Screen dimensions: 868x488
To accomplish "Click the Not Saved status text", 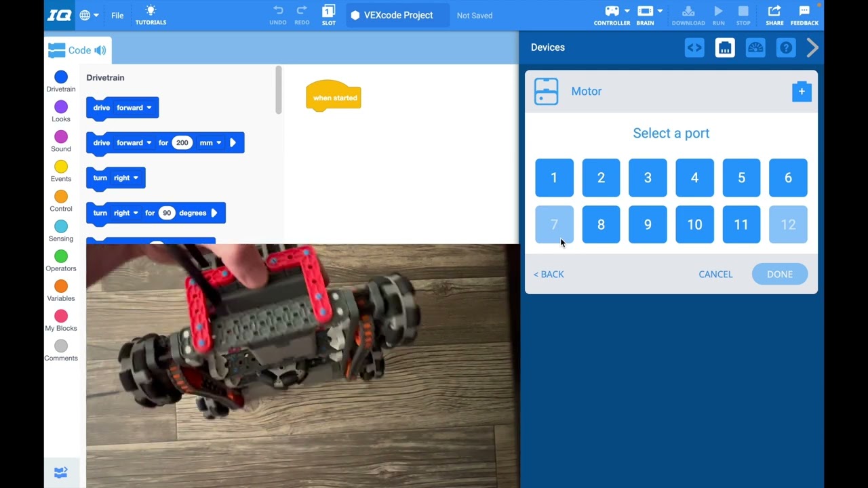I will (475, 15).
